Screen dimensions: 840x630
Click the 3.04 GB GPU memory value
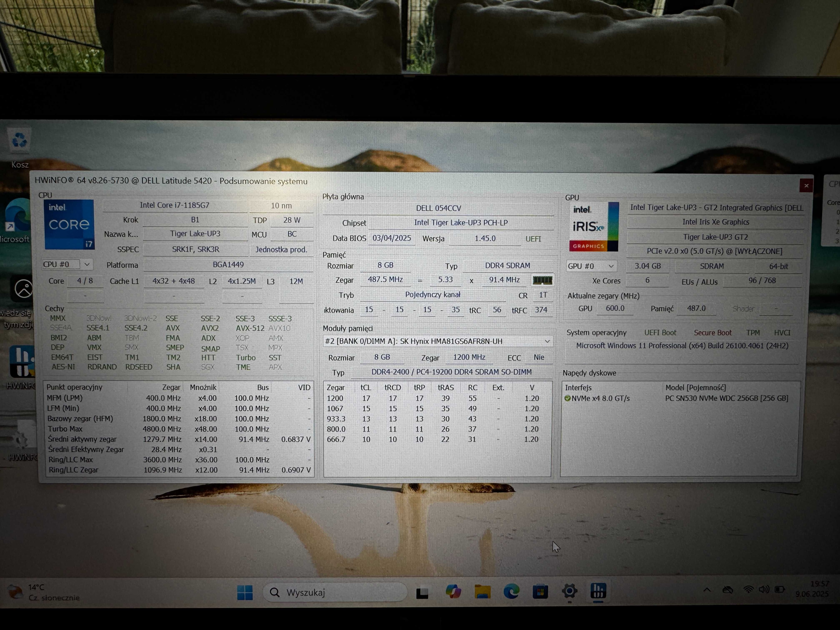pyautogui.click(x=648, y=266)
